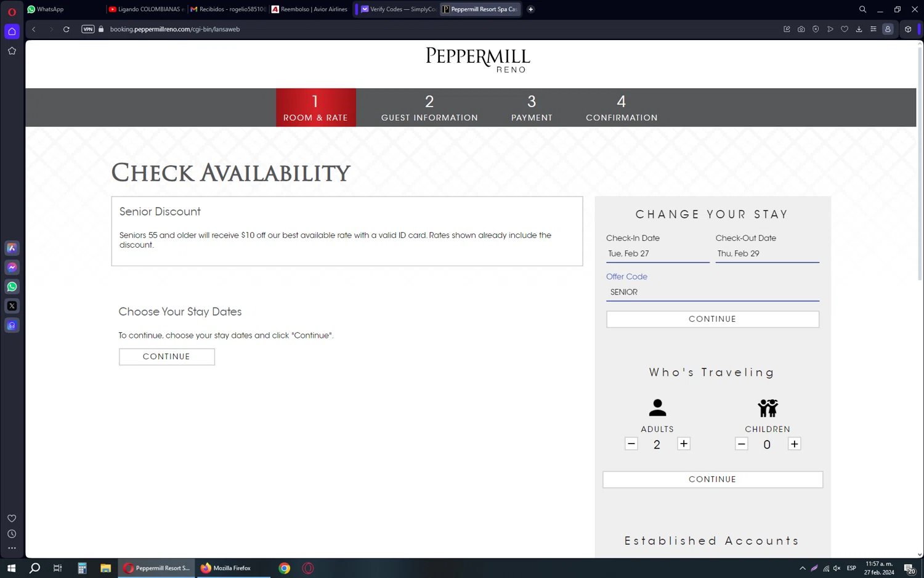Switch the ESP input language indicator
Viewport: 924px width, 578px height.
(851, 568)
